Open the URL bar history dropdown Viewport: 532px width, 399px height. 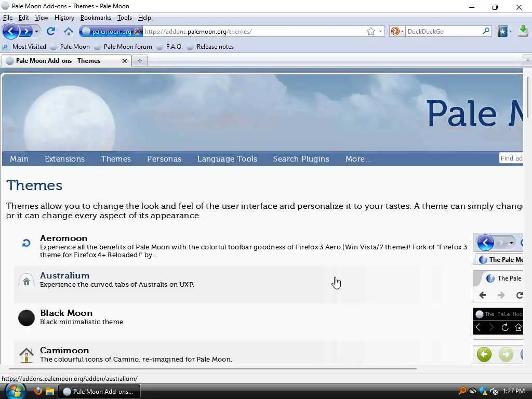pyautogui.click(x=380, y=32)
